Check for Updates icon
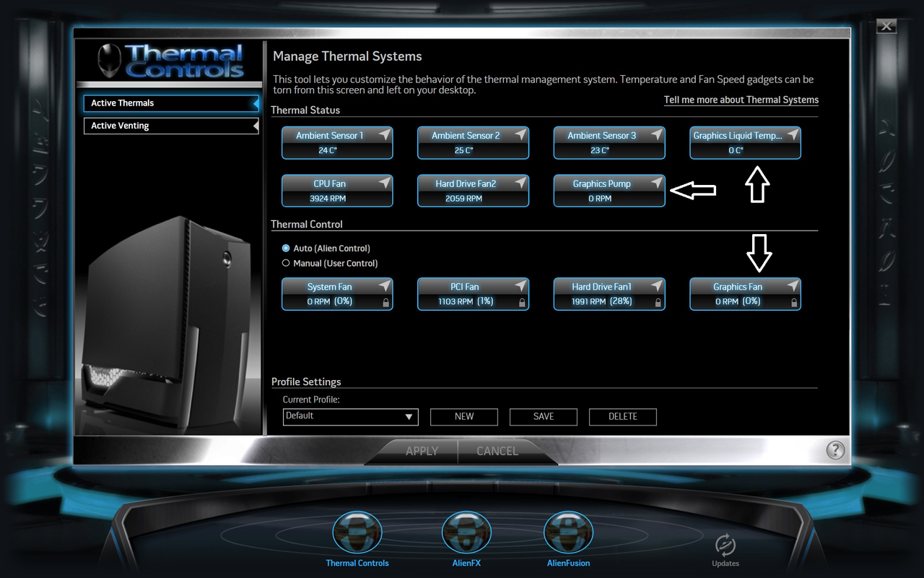This screenshot has width=924, height=578. coord(725,545)
